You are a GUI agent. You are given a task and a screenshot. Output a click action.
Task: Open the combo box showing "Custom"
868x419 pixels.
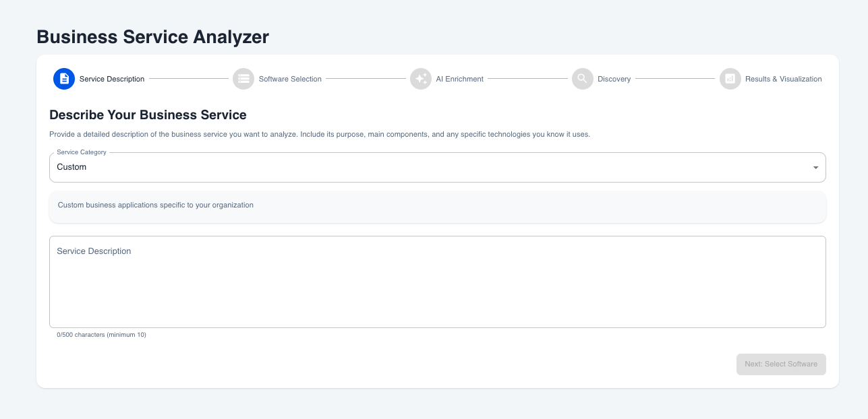pos(432,167)
